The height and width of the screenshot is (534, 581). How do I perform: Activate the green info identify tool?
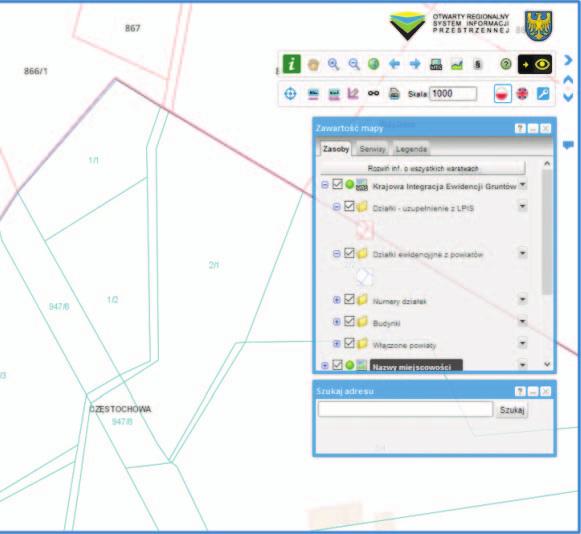coord(292,64)
